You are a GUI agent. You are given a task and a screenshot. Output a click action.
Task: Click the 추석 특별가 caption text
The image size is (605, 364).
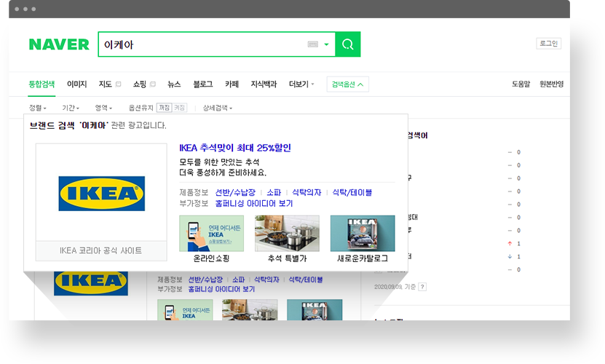tap(287, 258)
